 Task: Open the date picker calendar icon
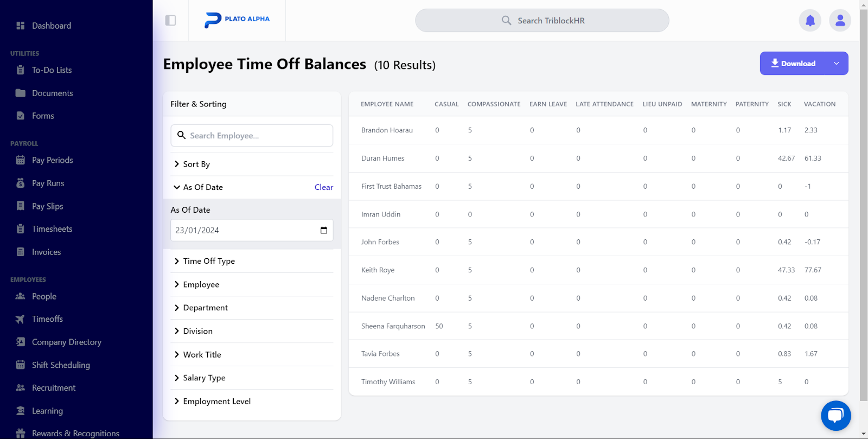click(324, 230)
